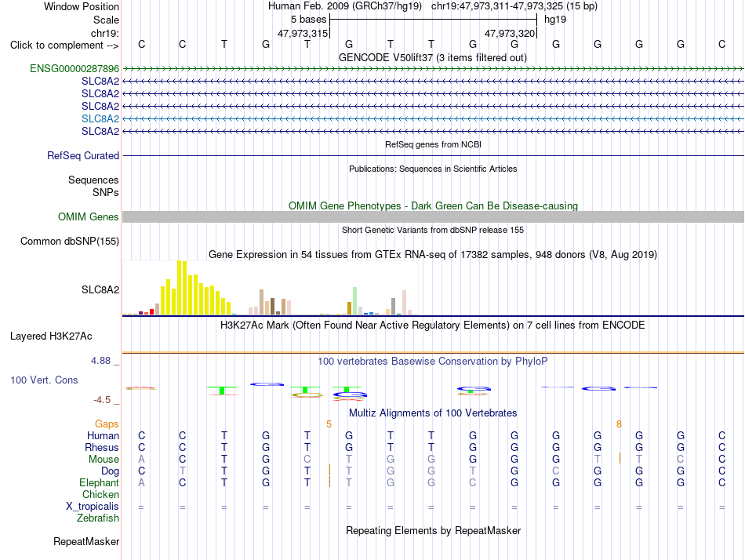Click '100 vertebrates Basewise Conservation by PhyloP' title
Image resolution: width=745 pixels, height=560 pixels.
point(433,362)
